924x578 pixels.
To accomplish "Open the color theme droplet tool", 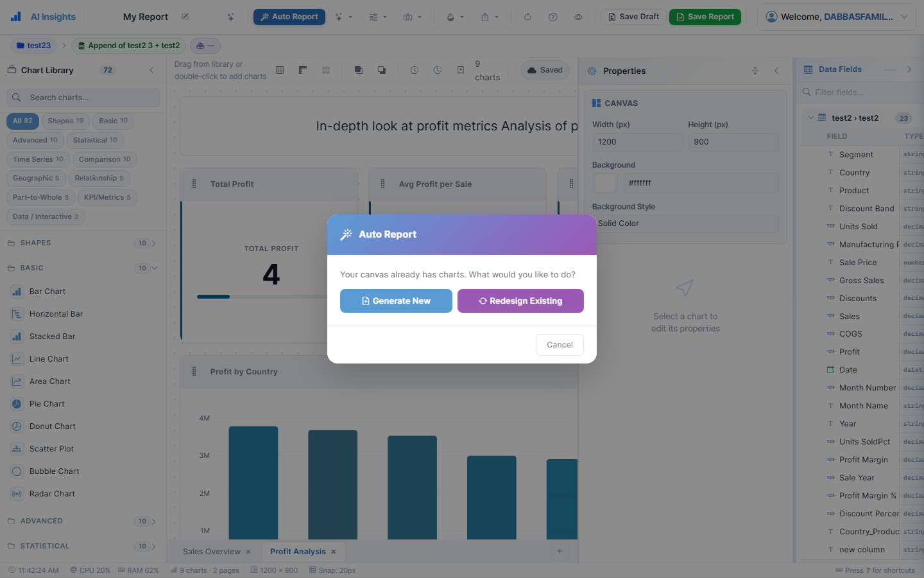I will pyautogui.click(x=454, y=17).
